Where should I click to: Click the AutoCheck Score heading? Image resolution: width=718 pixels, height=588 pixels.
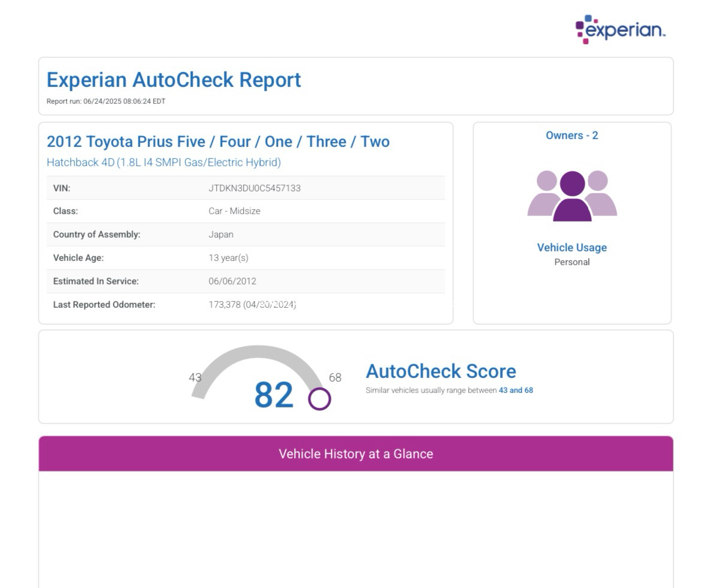(441, 371)
